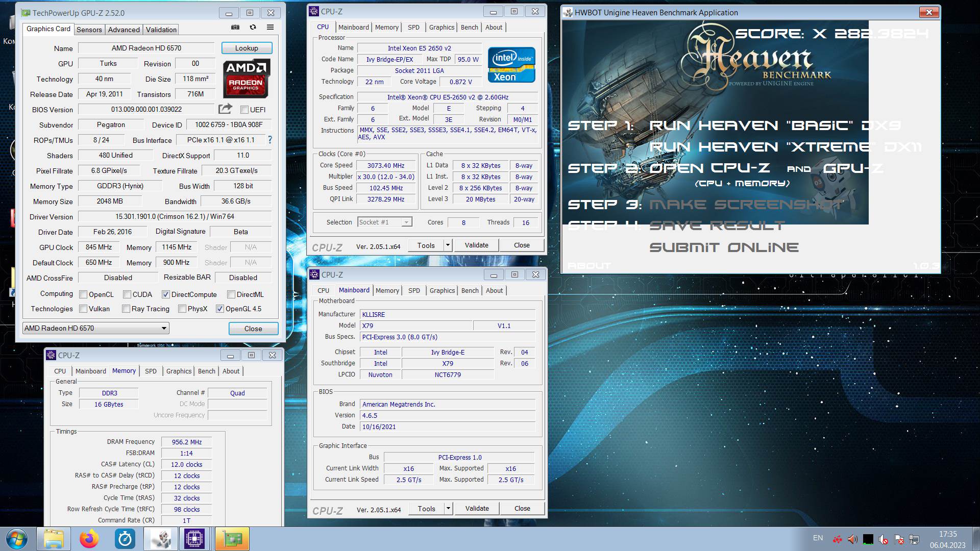This screenshot has width=980, height=551.
Task: Toggle the DirectCompute checkbox
Action: click(x=165, y=294)
